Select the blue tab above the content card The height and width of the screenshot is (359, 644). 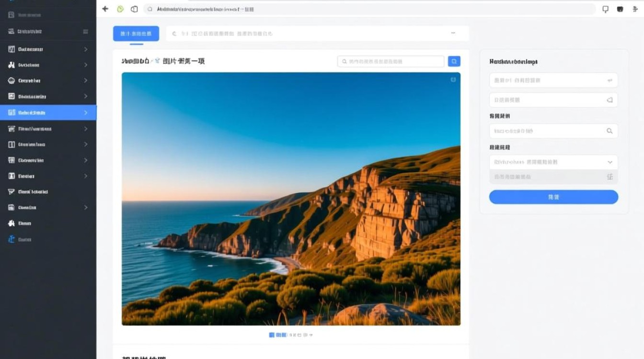(x=136, y=34)
